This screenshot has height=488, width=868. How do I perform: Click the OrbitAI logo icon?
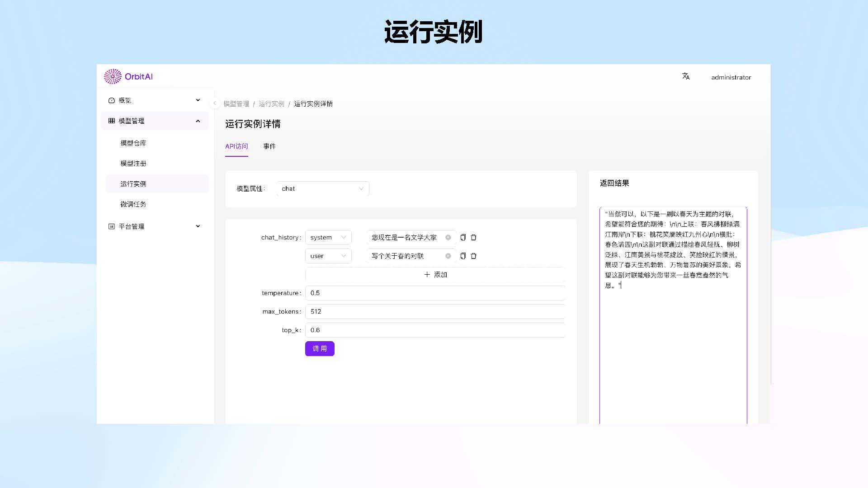113,77
